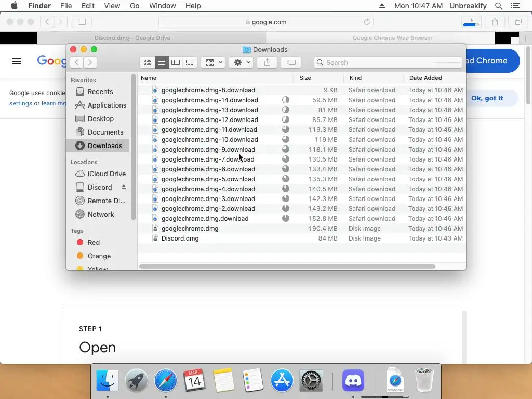Screen dimensions: 532x399
Task: Toggle the Safari sidebar
Action: pyautogui.click(x=82, y=22)
